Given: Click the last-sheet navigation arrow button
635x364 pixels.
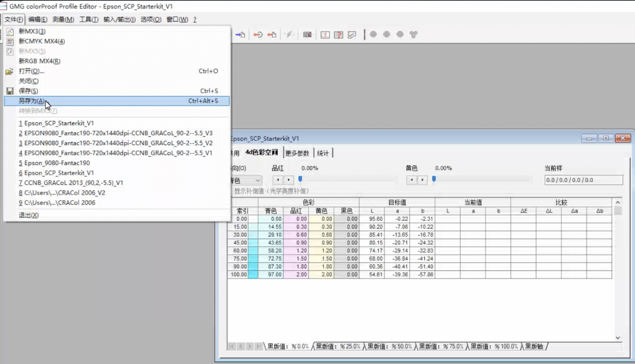Looking at the screenshot, I should tap(259, 347).
